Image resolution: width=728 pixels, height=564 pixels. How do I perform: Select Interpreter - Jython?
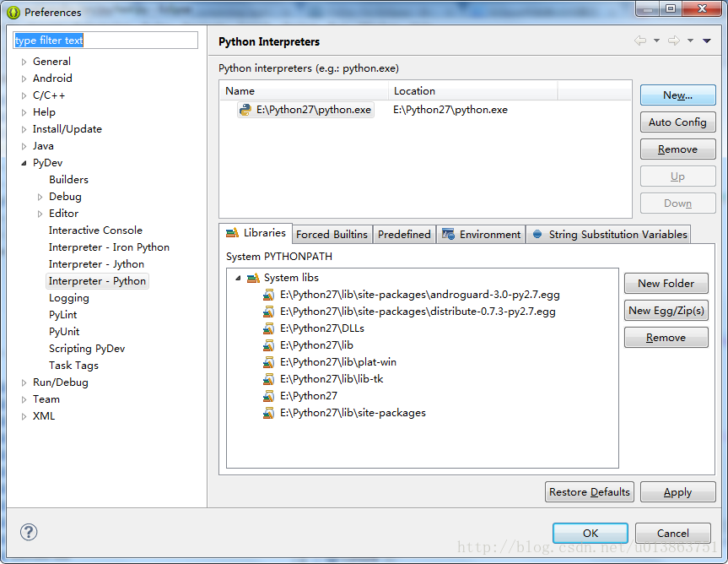tap(96, 264)
